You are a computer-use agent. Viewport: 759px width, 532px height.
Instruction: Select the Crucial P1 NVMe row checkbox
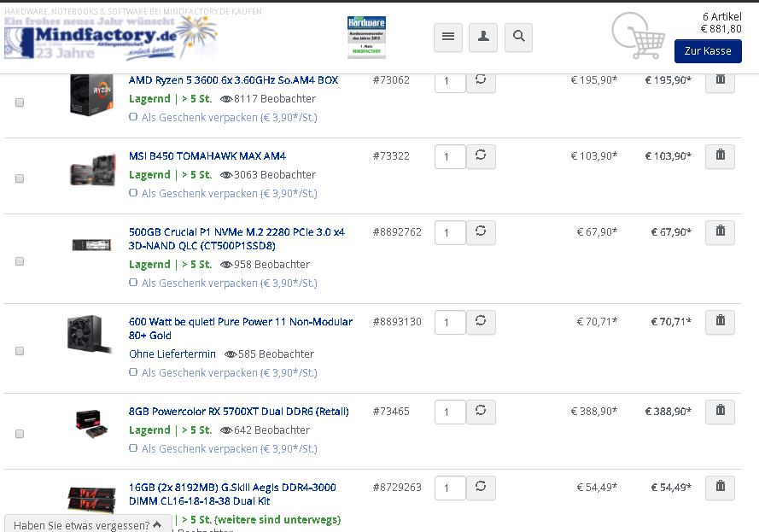[20, 261]
